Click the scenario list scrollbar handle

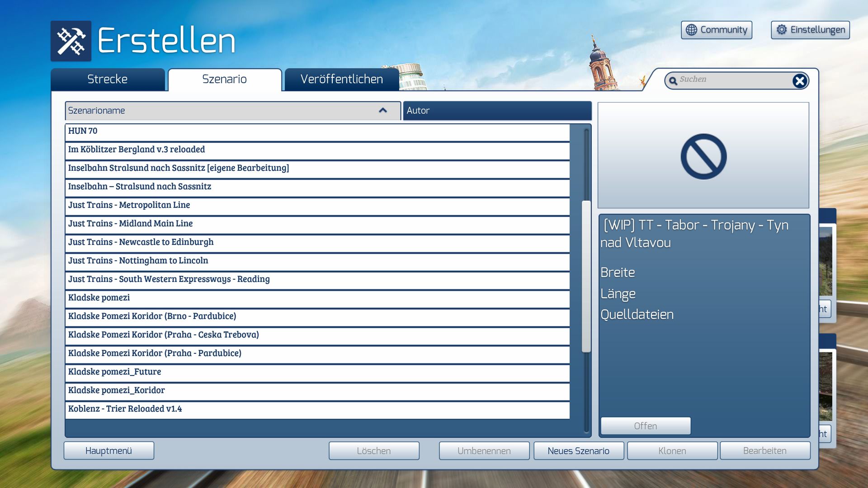(x=586, y=276)
